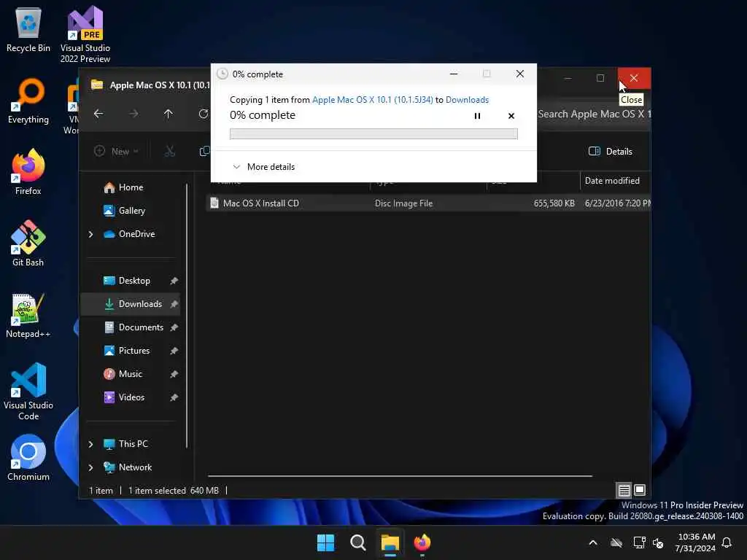This screenshot has width=747, height=560.
Task: Refresh the File Explorer view
Action: (x=204, y=114)
